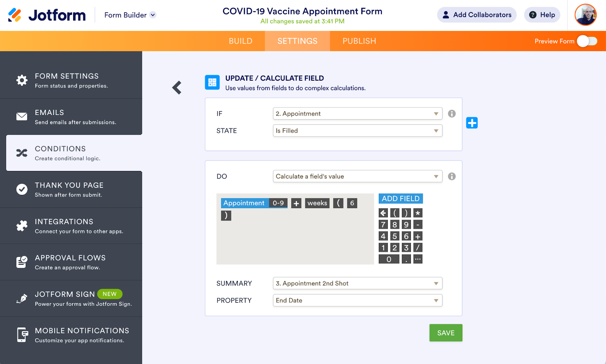The width and height of the screenshot is (606, 364).
Task: Open the PROPERTY dropdown showing End Date
Action: coord(357,300)
